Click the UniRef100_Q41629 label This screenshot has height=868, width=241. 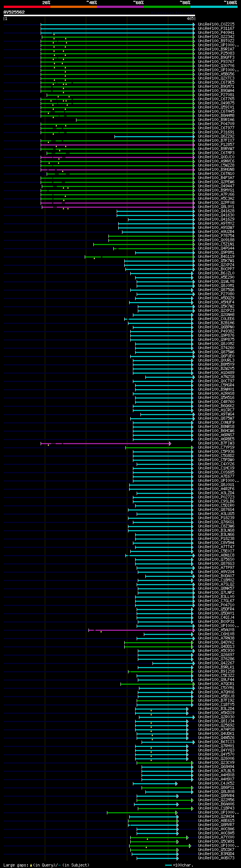coord(216,219)
